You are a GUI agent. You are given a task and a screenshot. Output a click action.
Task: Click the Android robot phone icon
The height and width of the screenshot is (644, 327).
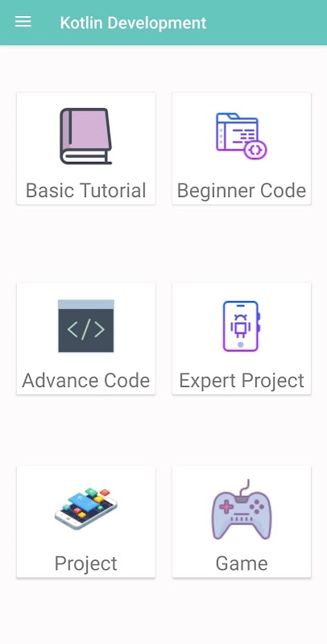[x=242, y=326]
